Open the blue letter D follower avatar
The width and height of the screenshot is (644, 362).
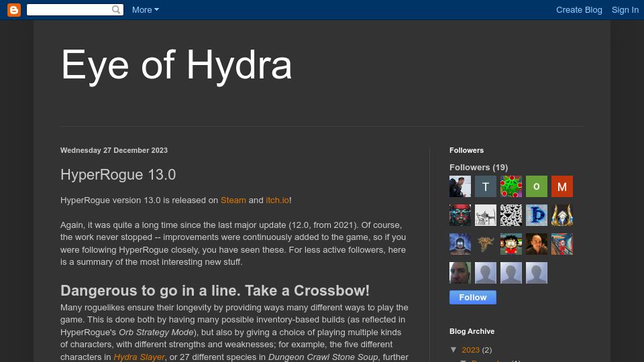[x=537, y=215]
